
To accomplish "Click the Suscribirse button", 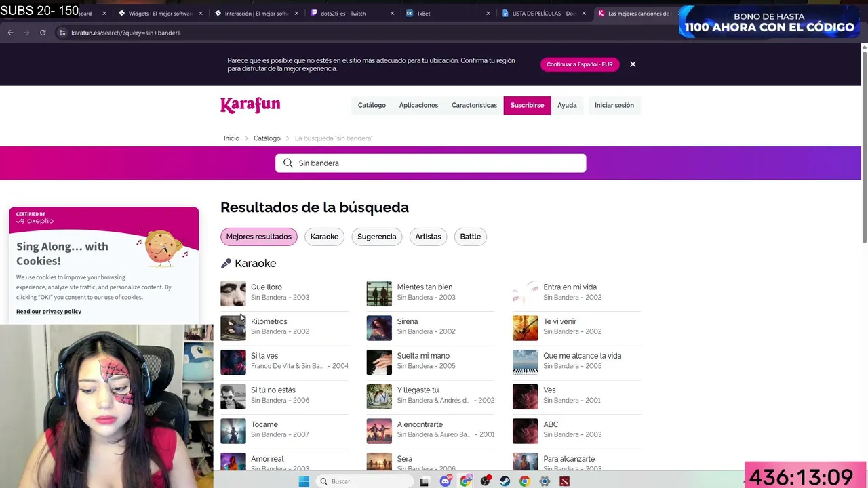I will (x=527, y=105).
